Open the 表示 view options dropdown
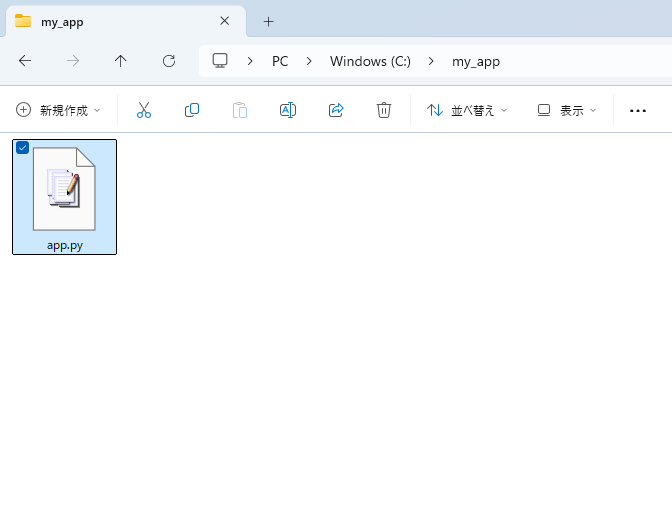 click(567, 110)
